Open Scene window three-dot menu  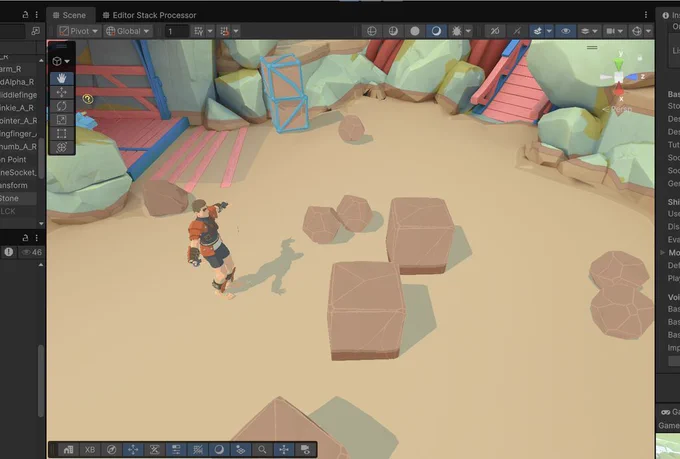pyautogui.click(x=646, y=15)
